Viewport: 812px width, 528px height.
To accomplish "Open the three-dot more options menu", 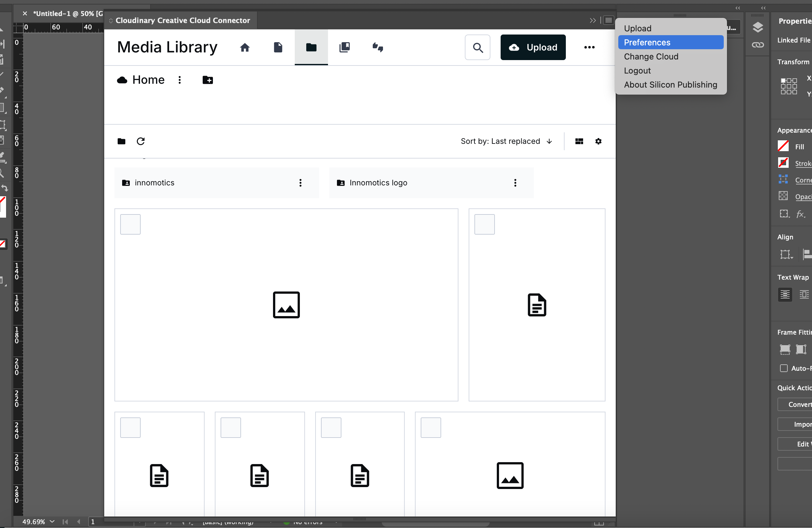I will (x=589, y=47).
